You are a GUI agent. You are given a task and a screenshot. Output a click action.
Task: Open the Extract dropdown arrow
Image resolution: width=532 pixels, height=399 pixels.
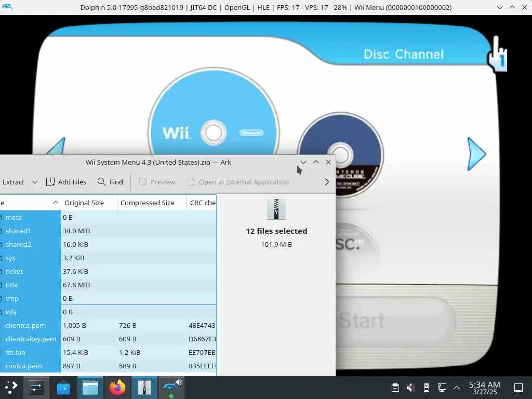click(x=35, y=182)
